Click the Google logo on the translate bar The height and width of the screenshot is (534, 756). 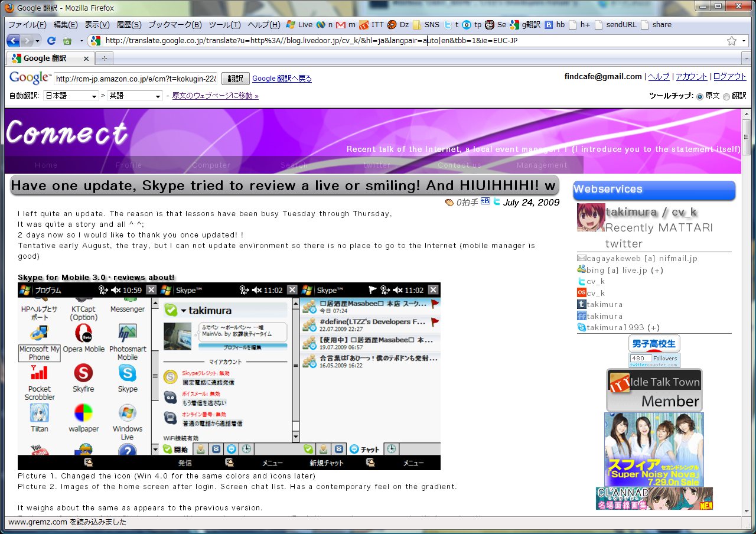click(x=30, y=78)
